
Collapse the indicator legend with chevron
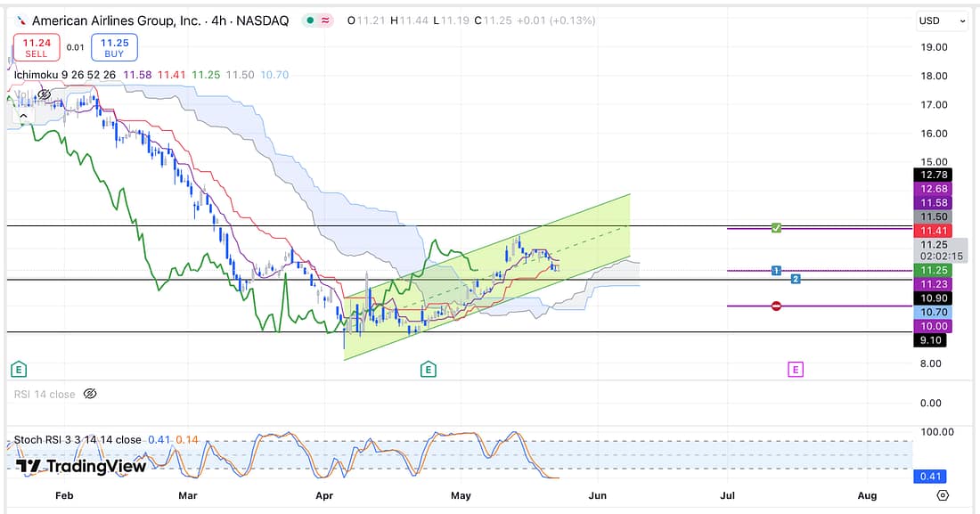point(25,116)
